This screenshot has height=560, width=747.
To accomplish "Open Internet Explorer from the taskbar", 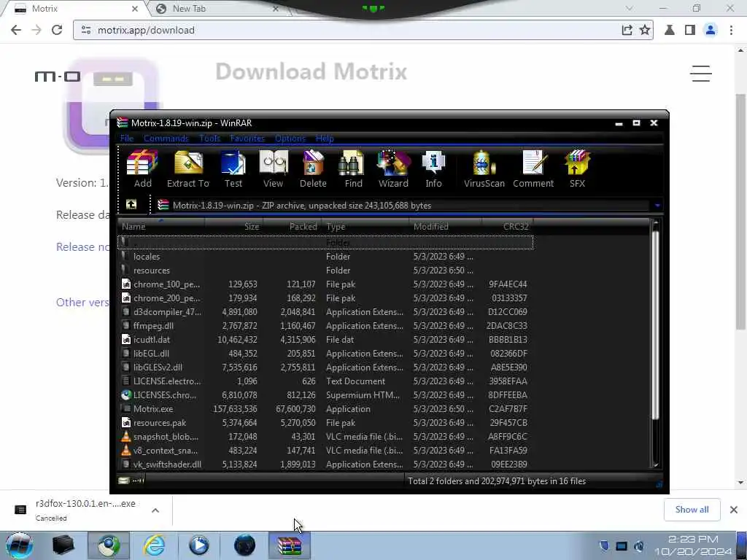I will [x=155, y=545].
